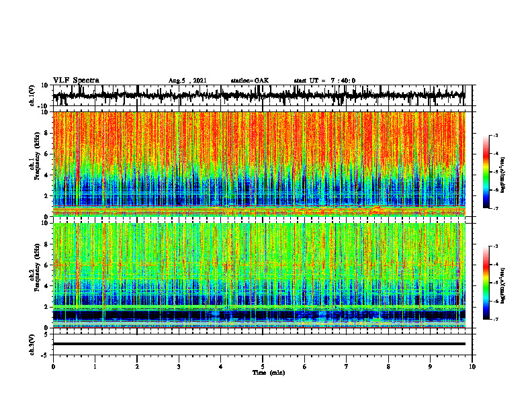Click inside the ch.2 frequency spectrogram
Viewport: 532px width, 411px height.
pos(259,275)
